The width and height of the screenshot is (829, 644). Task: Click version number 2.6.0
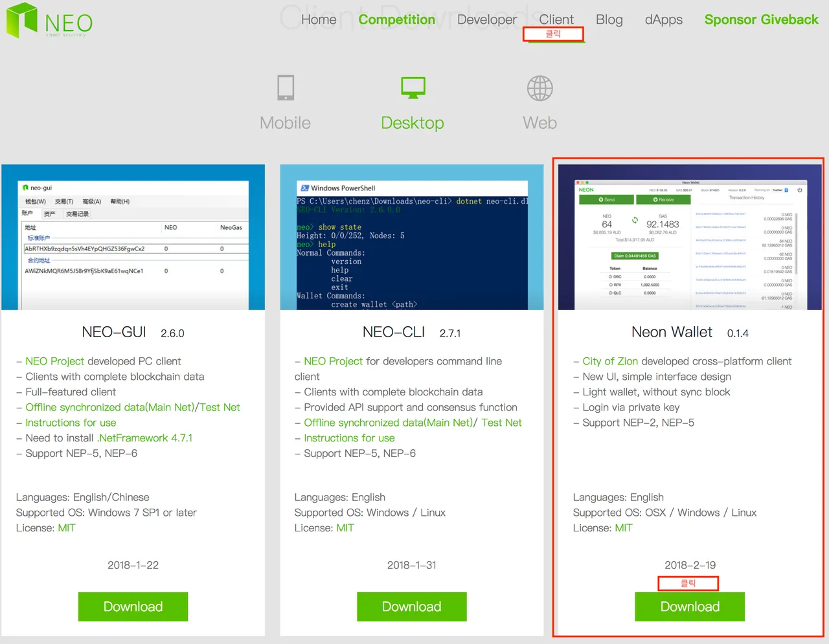(x=173, y=333)
